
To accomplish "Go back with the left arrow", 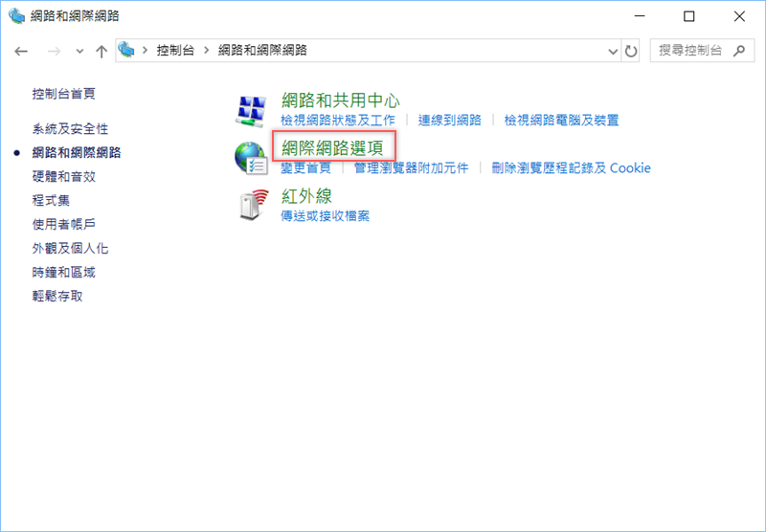I will [21, 51].
